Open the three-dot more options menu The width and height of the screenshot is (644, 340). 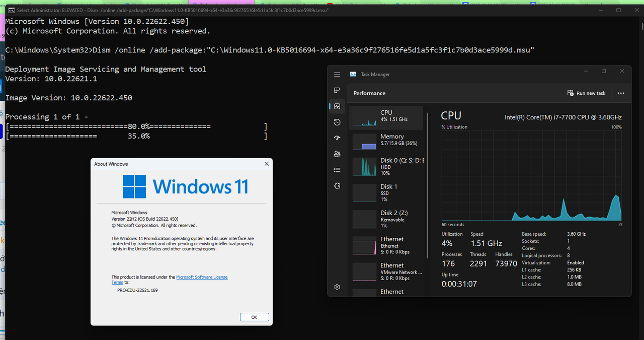(x=620, y=93)
